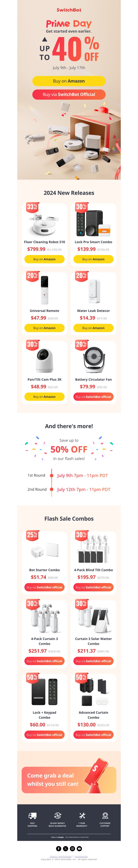
Task: Click the unsubscribe link
Action: 81,856
